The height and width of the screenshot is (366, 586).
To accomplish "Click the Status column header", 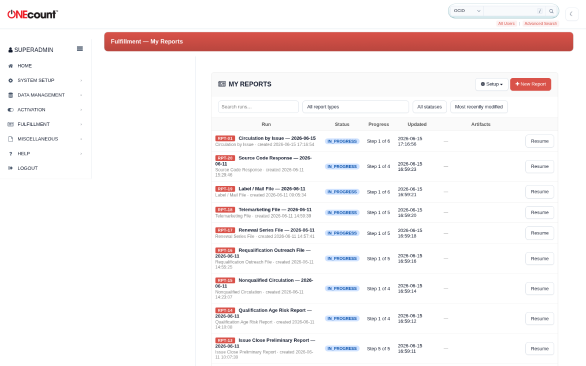I will [x=342, y=124].
